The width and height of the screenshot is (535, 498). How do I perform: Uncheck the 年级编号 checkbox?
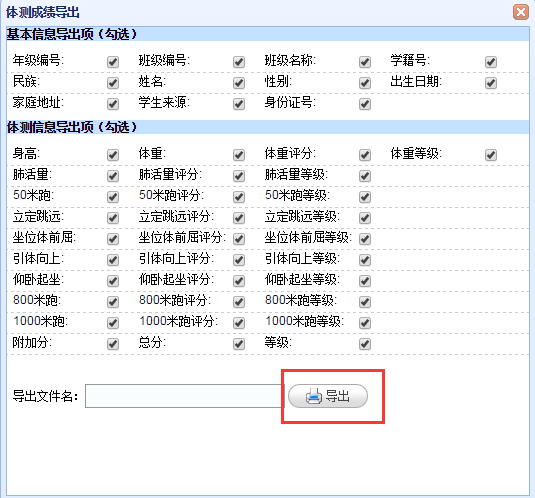[x=113, y=62]
